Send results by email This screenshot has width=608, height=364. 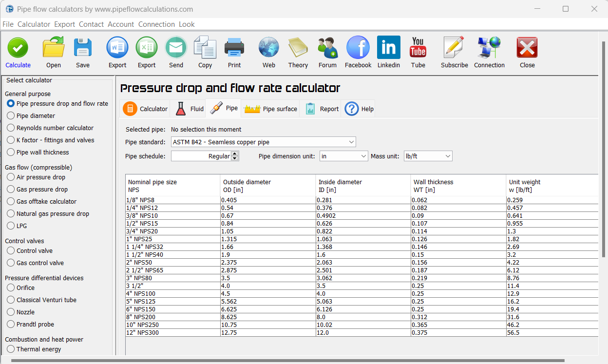[x=176, y=52]
